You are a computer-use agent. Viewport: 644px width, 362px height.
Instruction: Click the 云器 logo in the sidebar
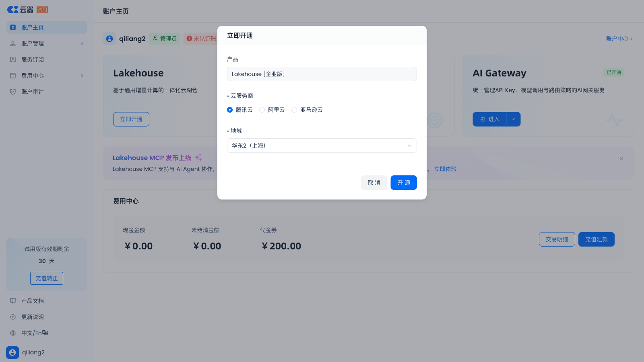(20, 10)
